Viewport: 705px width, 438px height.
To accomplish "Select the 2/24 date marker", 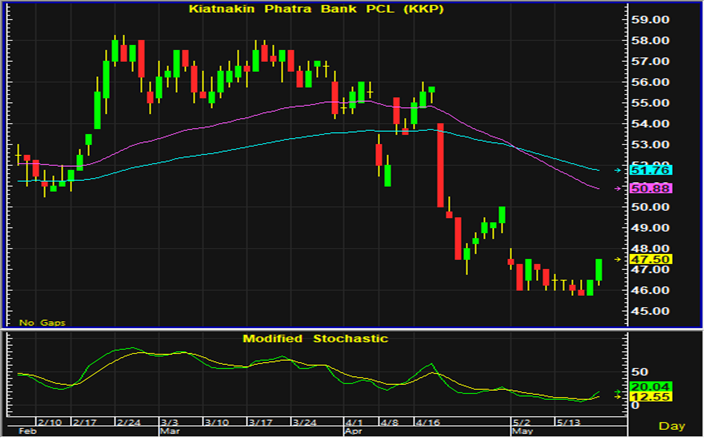I will coord(129,423).
